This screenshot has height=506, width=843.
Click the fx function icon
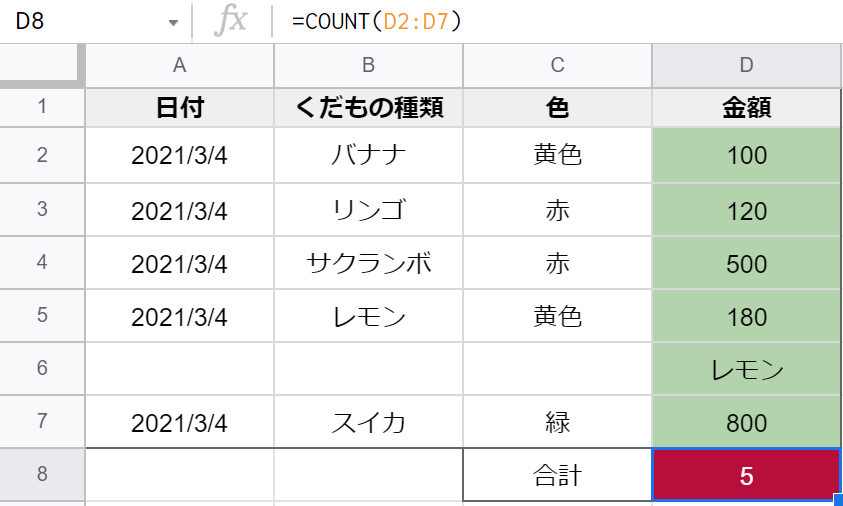click(x=231, y=21)
